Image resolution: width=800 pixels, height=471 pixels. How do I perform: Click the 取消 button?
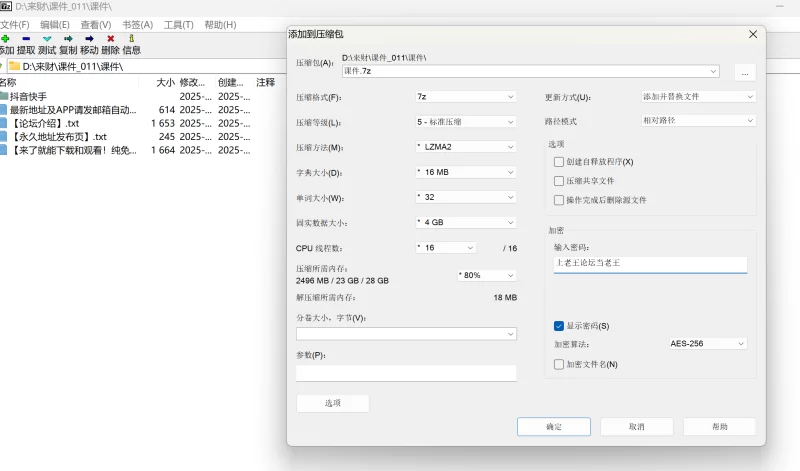637,427
